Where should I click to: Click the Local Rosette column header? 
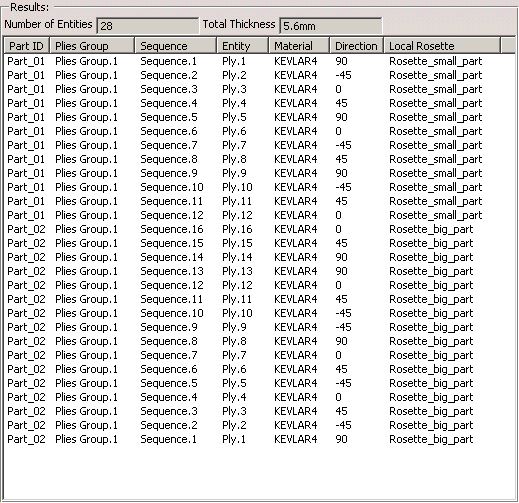click(x=442, y=46)
